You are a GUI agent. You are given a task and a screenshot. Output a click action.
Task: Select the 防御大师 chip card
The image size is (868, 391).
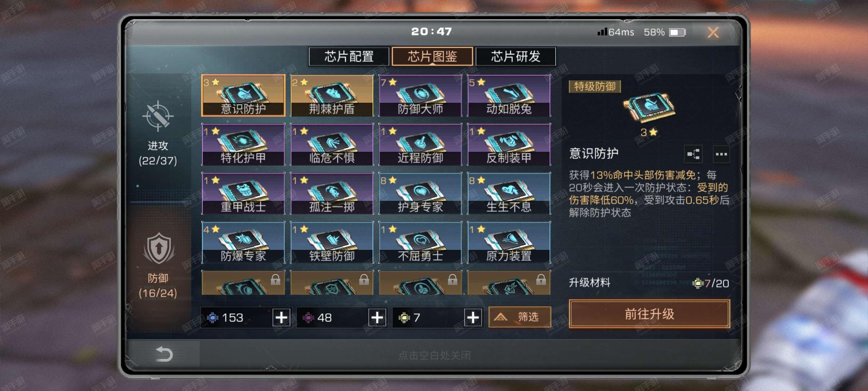[x=420, y=96]
